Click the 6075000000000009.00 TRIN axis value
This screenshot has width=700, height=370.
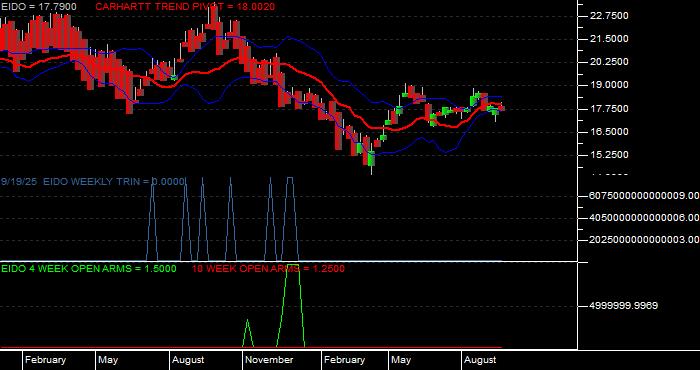pos(644,195)
